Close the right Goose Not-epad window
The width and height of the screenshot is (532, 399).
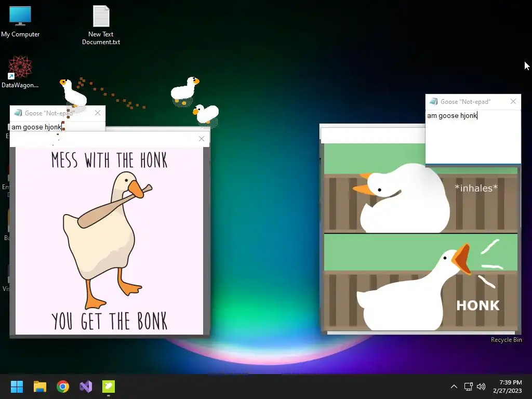tap(513, 101)
